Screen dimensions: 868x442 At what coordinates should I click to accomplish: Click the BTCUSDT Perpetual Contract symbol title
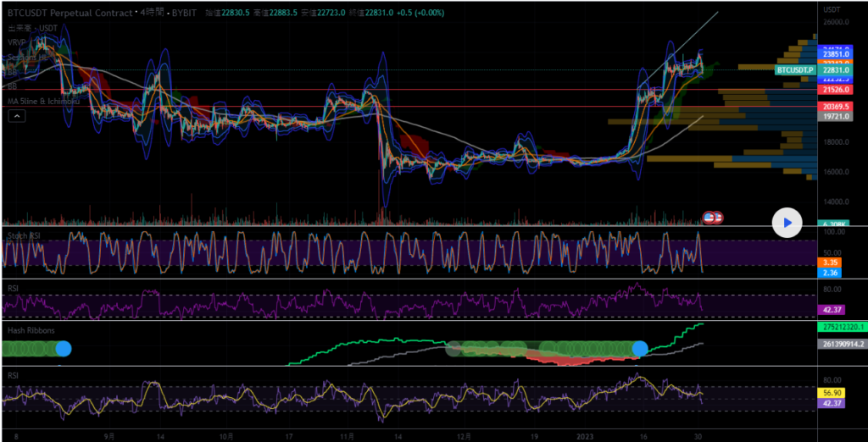pyautogui.click(x=70, y=14)
